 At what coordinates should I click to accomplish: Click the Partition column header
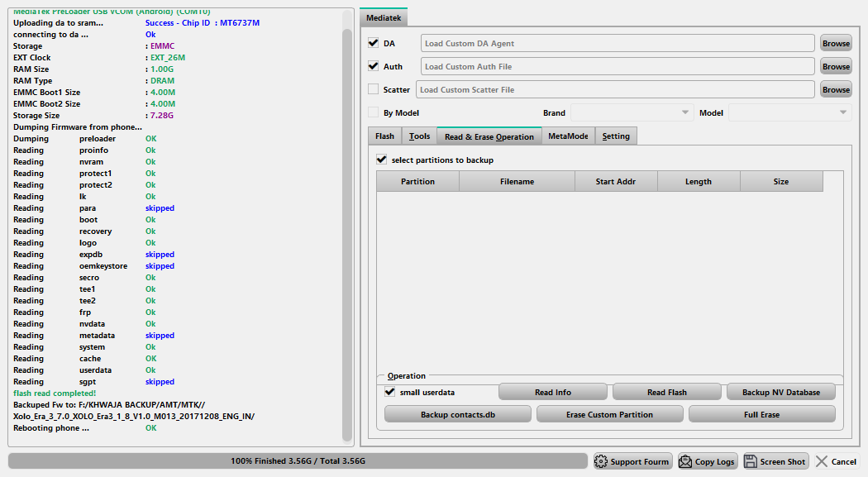418,182
